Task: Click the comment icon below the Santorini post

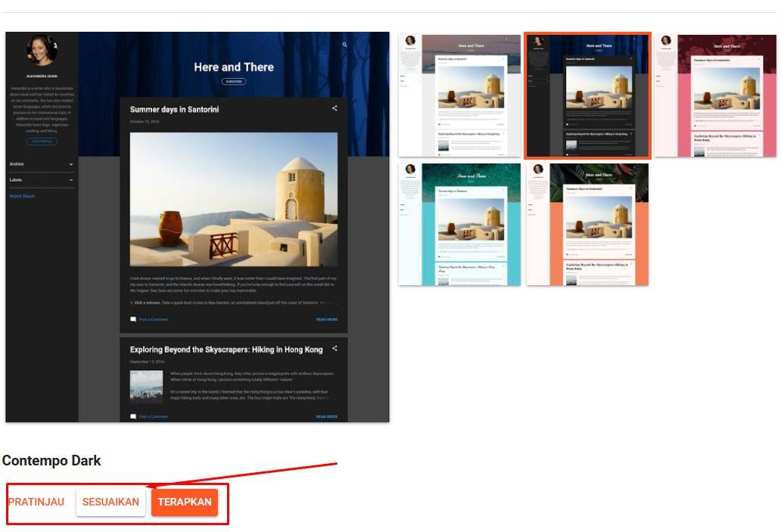Action: pyautogui.click(x=134, y=319)
